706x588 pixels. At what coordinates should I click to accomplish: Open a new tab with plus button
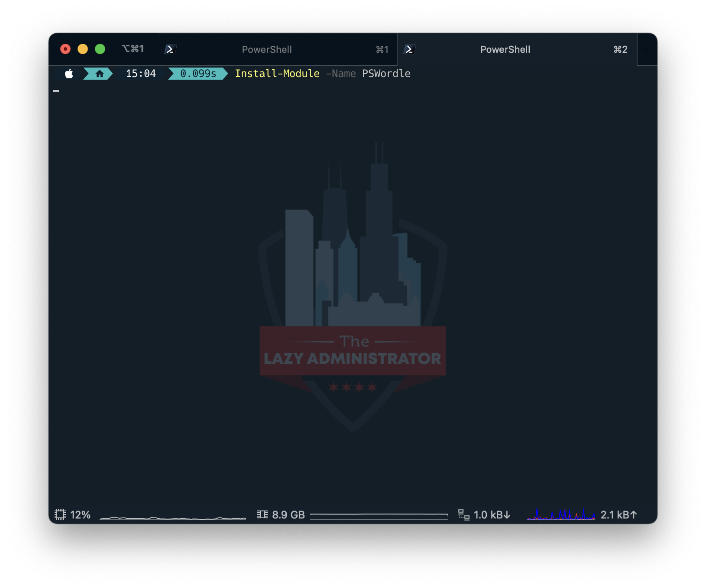(647, 49)
